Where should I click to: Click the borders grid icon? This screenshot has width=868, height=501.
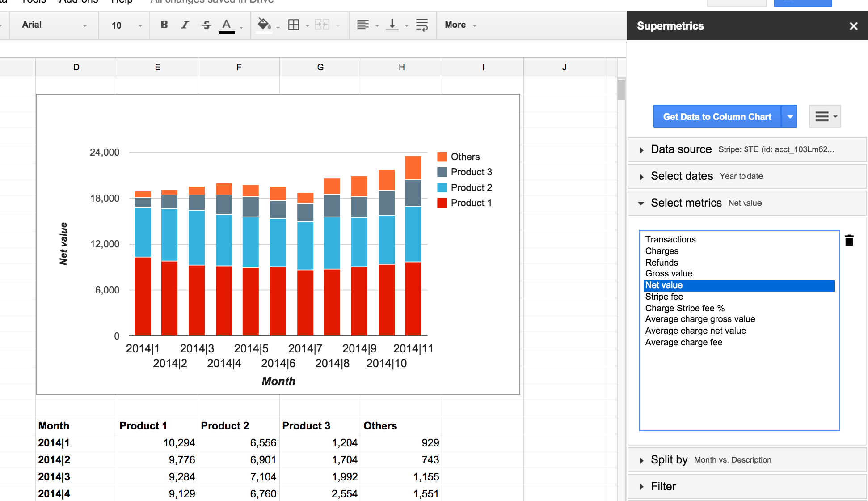coord(293,25)
